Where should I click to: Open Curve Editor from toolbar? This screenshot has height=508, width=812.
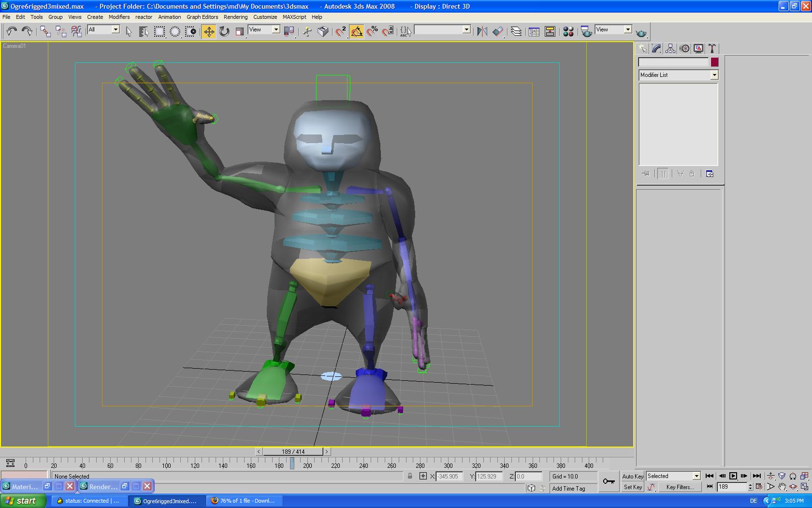pyautogui.click(x=534, y=31)
